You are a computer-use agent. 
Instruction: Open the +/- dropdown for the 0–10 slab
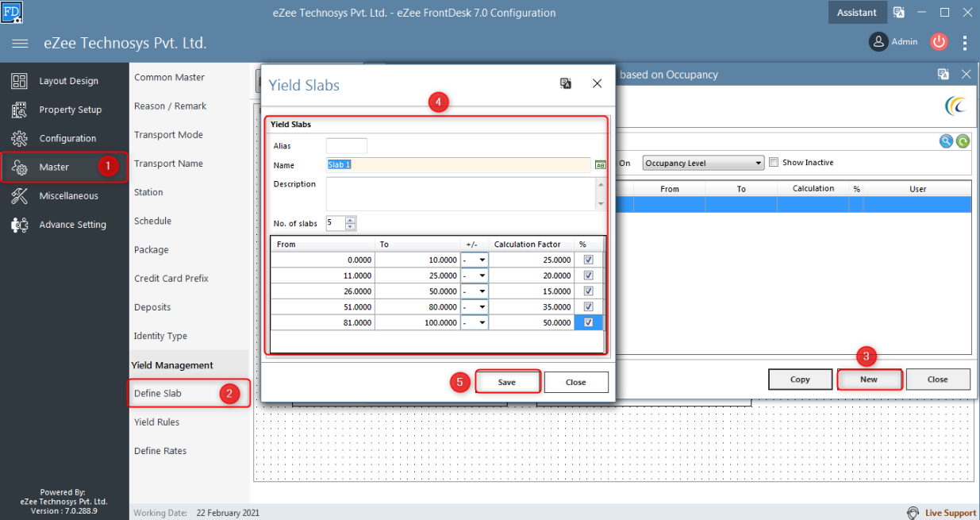pos(482,260)
